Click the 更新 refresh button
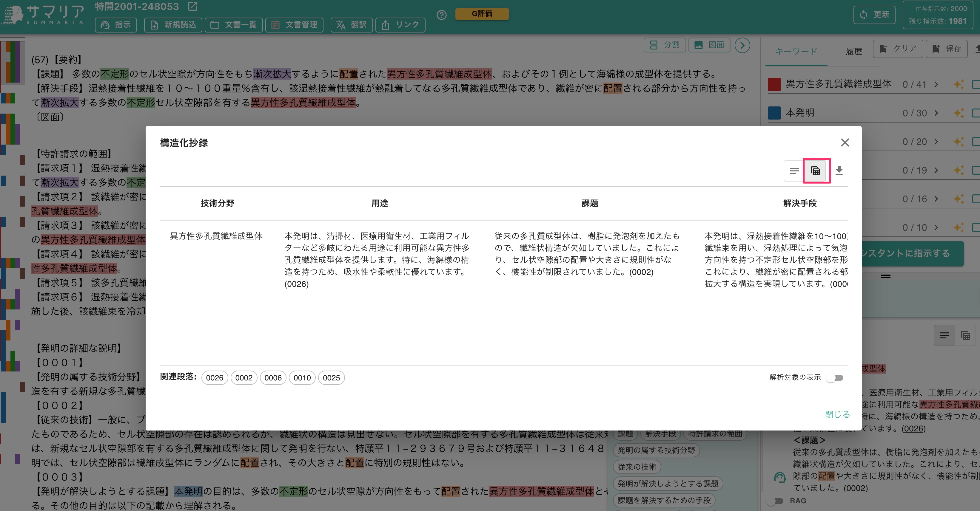This screenshot has height=511, width=980. (874, 15)
